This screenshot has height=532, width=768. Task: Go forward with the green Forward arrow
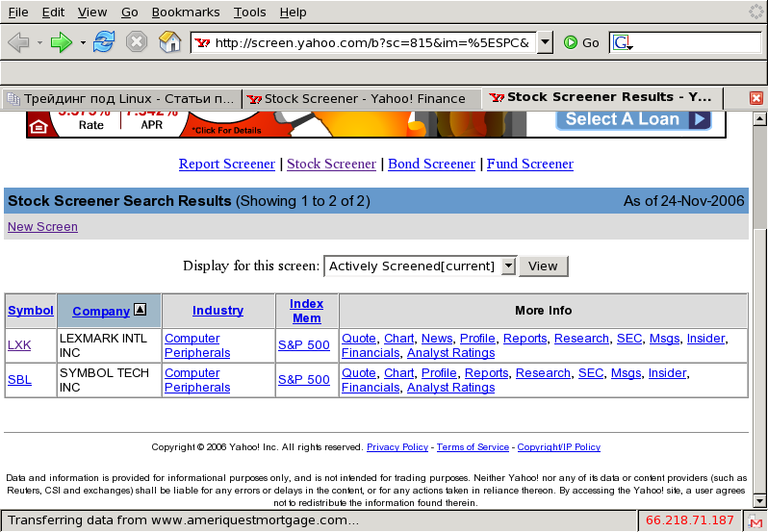[62, 42]
